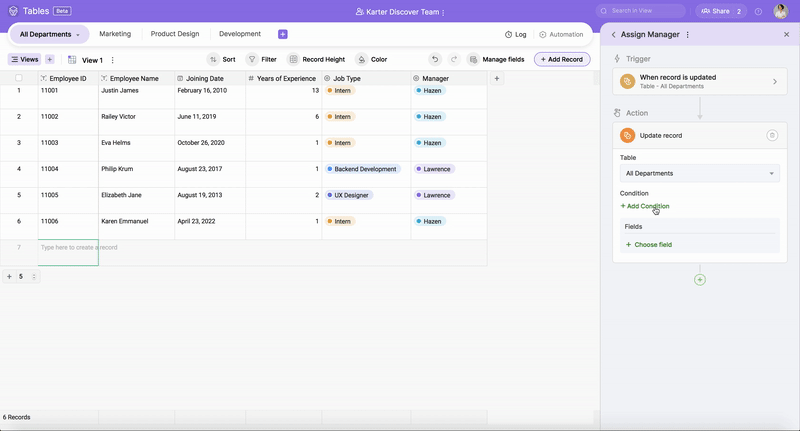
Task: Click the orange trigger icon
Action: 627,82
